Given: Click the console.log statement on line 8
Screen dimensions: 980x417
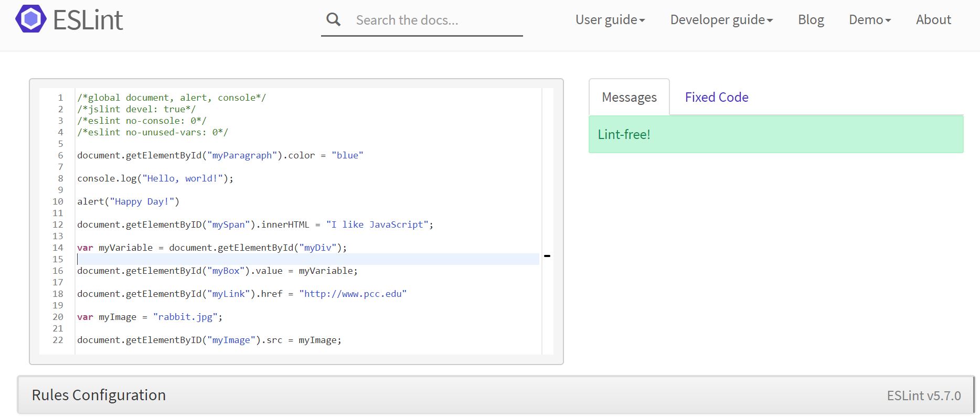Looking at the screenshot, I should coord(155,178).
